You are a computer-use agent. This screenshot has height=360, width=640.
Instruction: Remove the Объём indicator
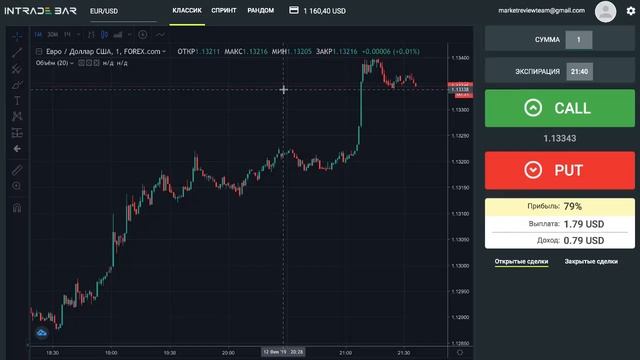(x=96, y=63)
